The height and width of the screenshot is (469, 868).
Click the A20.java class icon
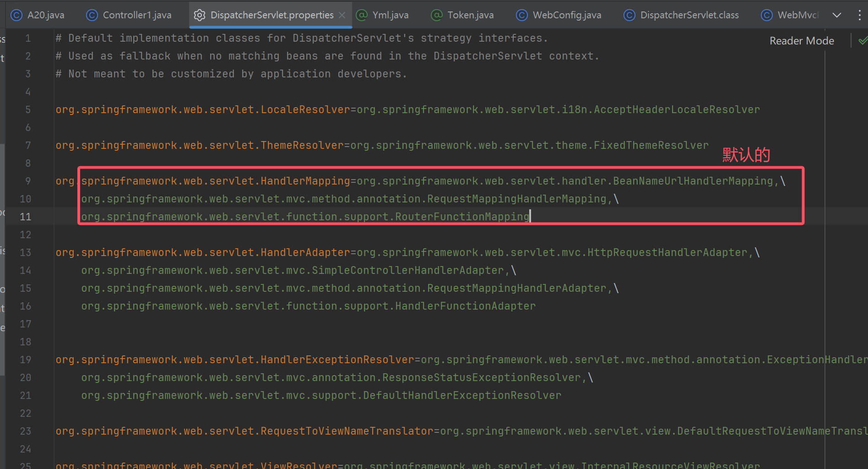(16, 15)
